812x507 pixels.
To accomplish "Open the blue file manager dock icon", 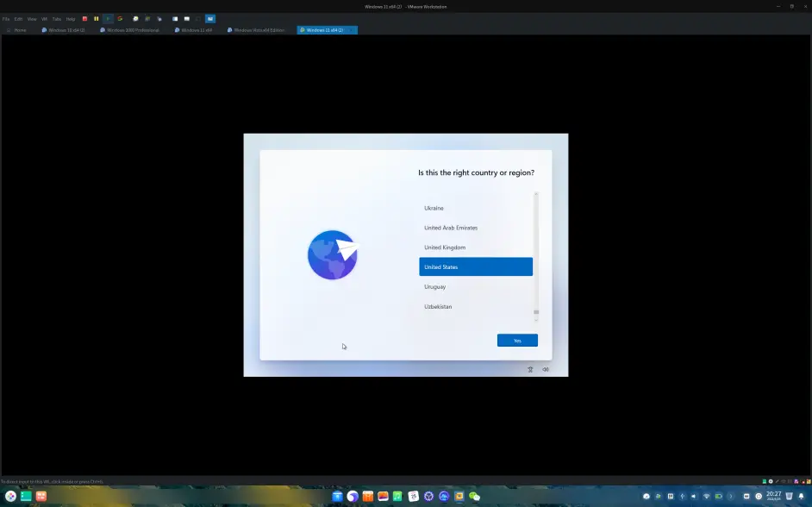I will click(337, 496).
